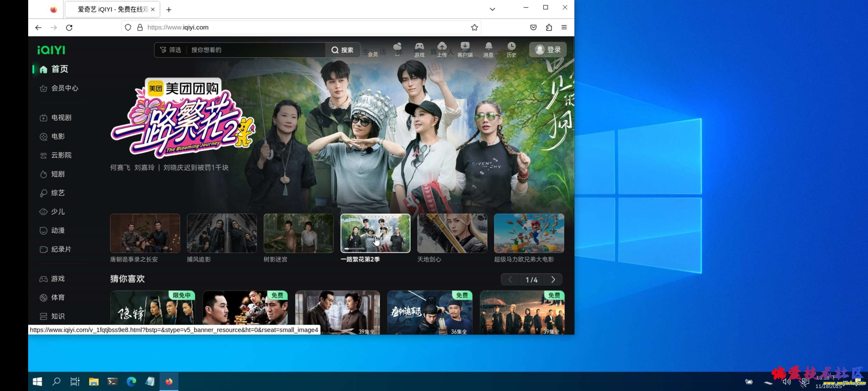Open the filter (筛选) option in search
The image size is (868, 391).
click(x=171, y=50)
